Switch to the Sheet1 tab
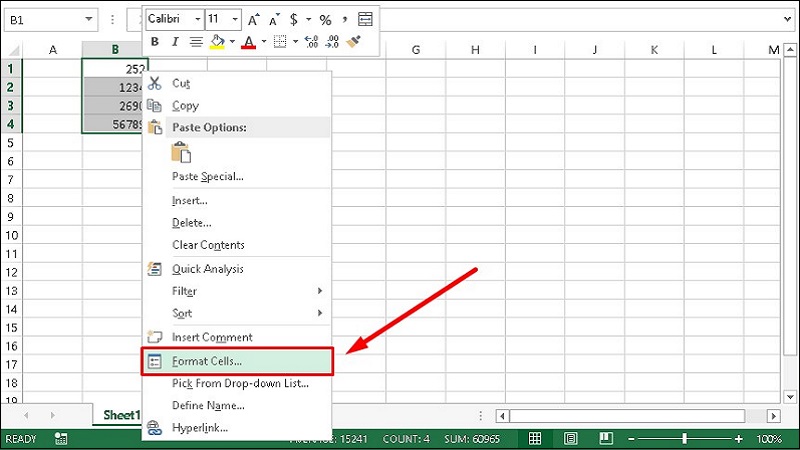Viewport: 800px width, 450px height. coord(121,415)
